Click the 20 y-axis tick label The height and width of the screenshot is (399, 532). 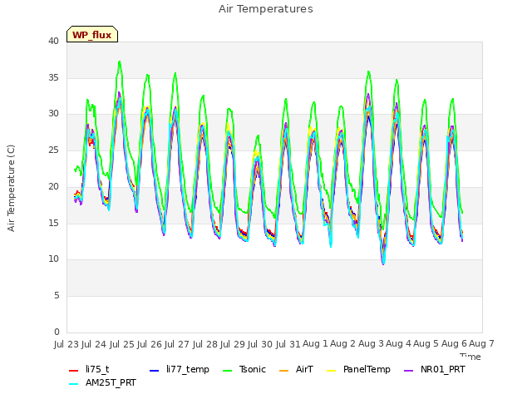click(53, 186)
